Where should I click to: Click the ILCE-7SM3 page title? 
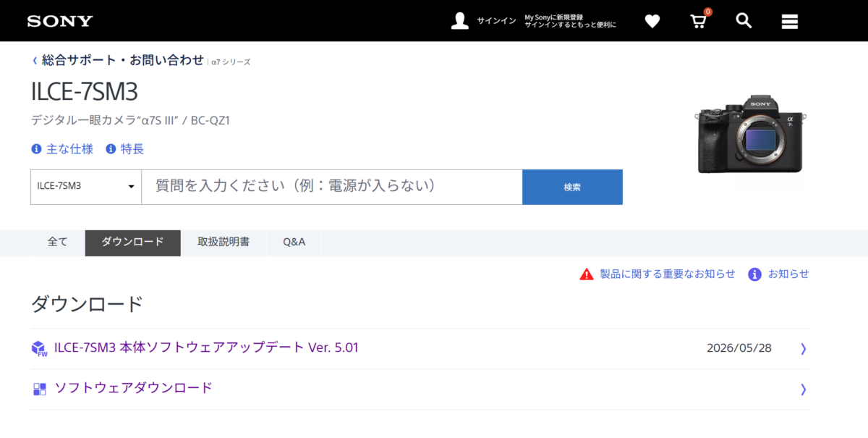tap(85, 93)
